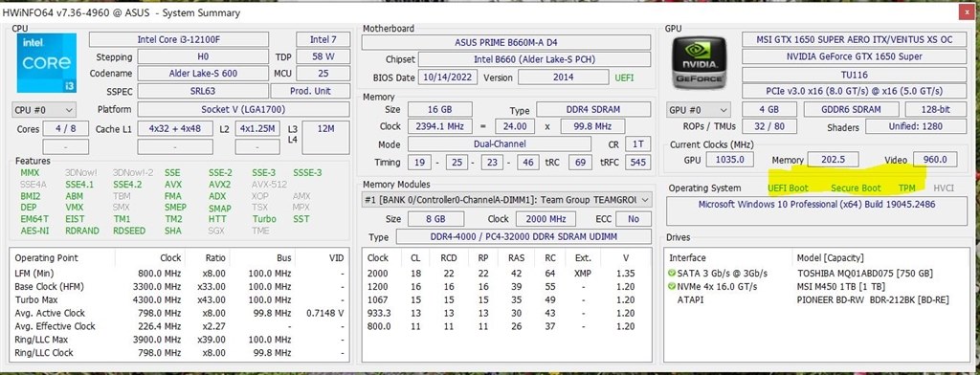Click the PCIe v3.0 x16 link field
The height and width of the screenshot is (375, 980).
point(855,91)
